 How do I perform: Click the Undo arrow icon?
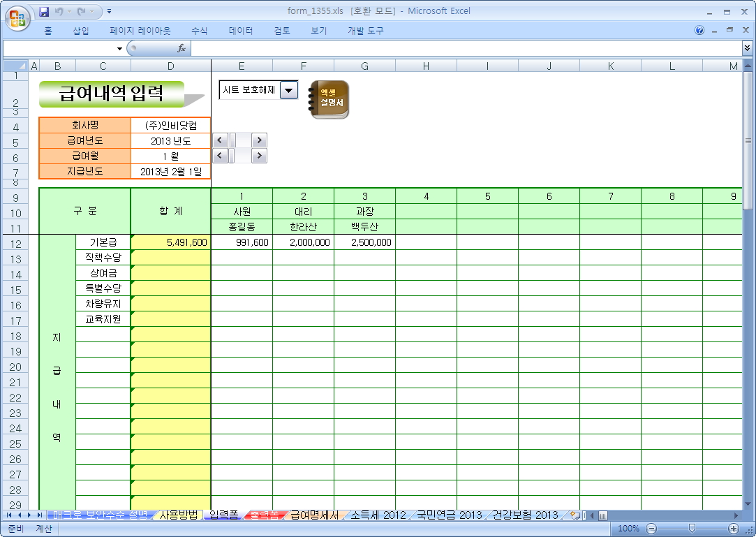point(59,12)
